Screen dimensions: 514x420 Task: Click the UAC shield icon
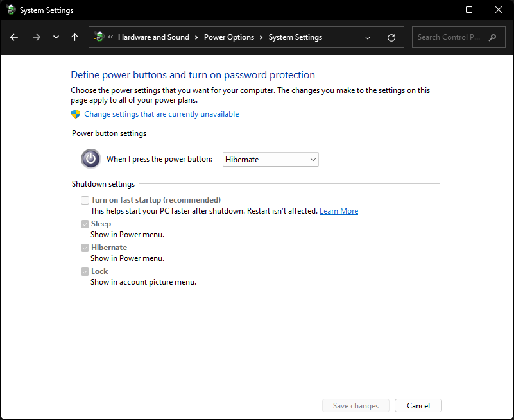point(76,114)
